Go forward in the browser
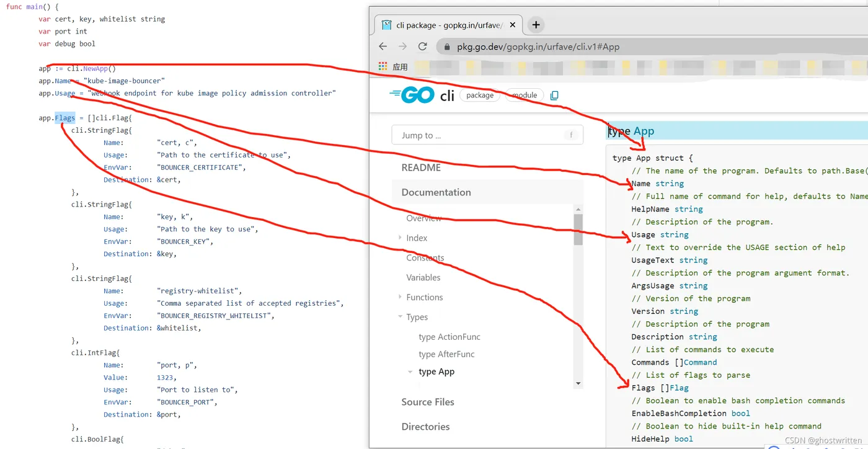 click(403, 47)
